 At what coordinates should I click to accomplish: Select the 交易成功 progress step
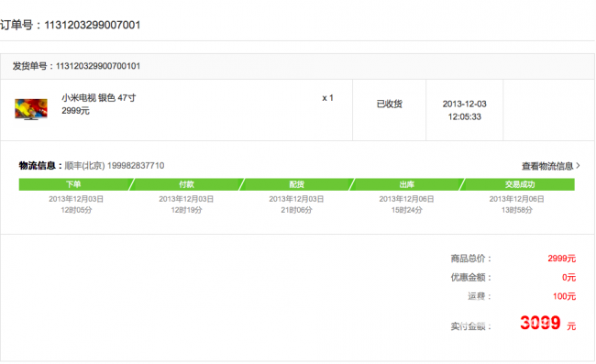(519, 184)
